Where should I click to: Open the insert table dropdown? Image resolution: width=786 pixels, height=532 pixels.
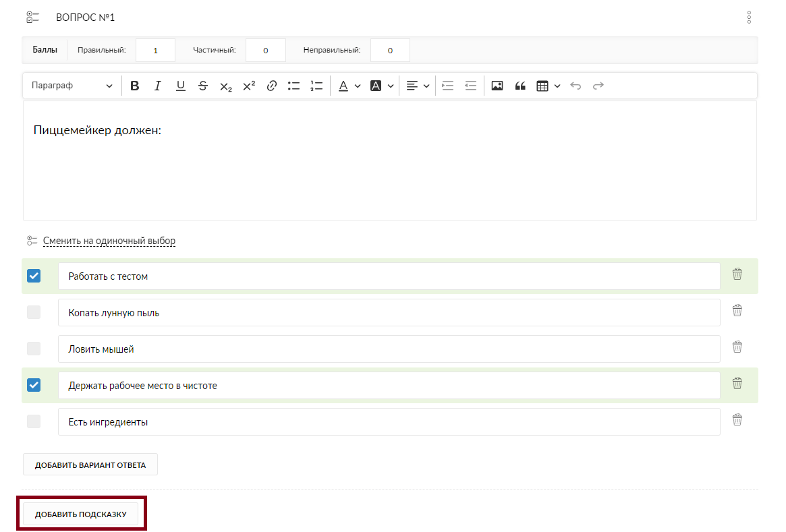tap(548, 86)
